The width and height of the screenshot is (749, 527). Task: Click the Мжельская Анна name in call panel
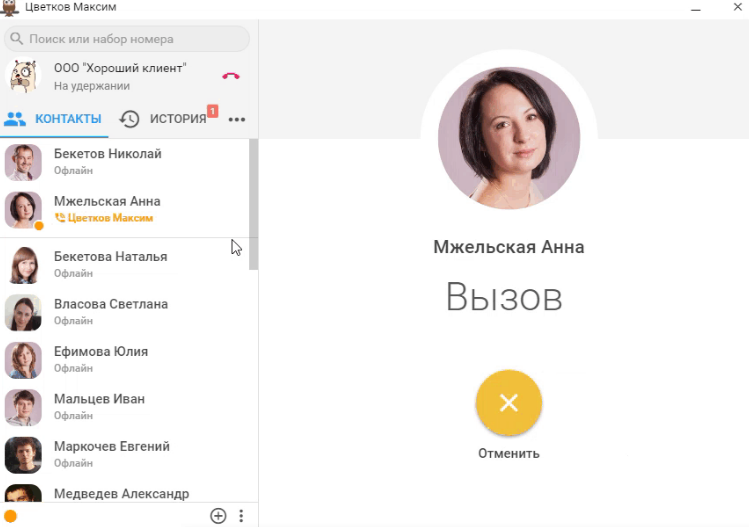pos(509,247)
